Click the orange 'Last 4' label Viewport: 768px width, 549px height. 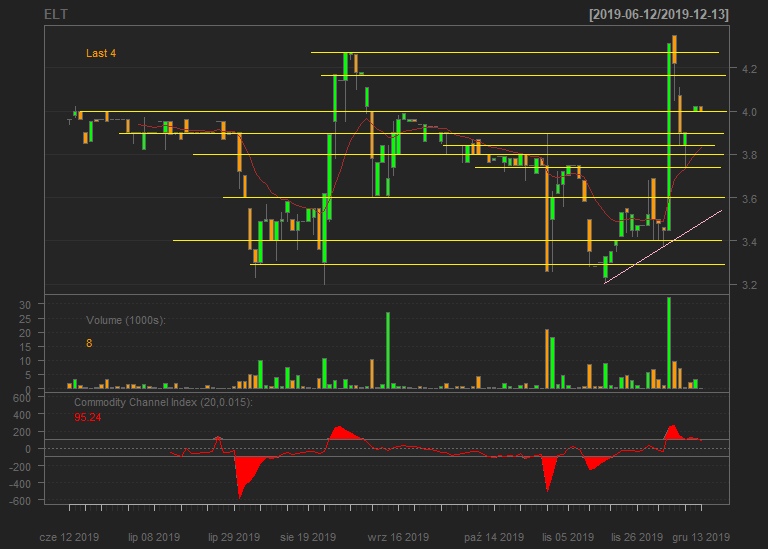pos(101,53)
